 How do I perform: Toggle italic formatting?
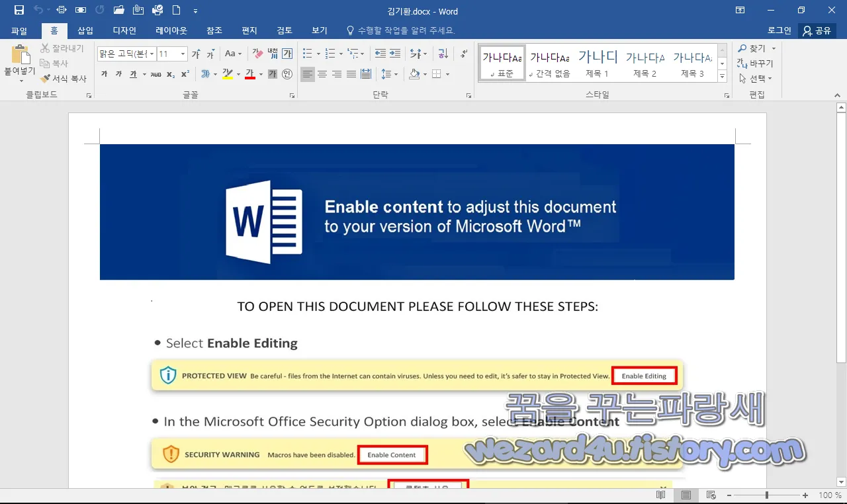(118, 74)
